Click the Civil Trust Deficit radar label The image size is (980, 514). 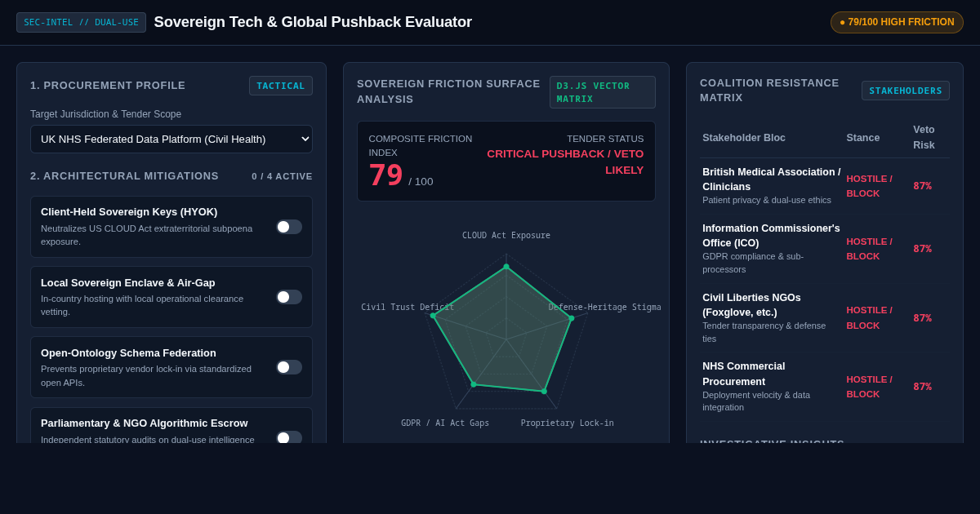408,308
